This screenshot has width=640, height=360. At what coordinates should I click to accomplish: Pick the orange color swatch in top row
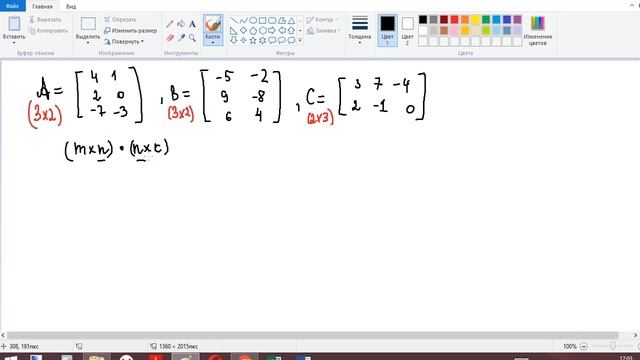[465, 20]
